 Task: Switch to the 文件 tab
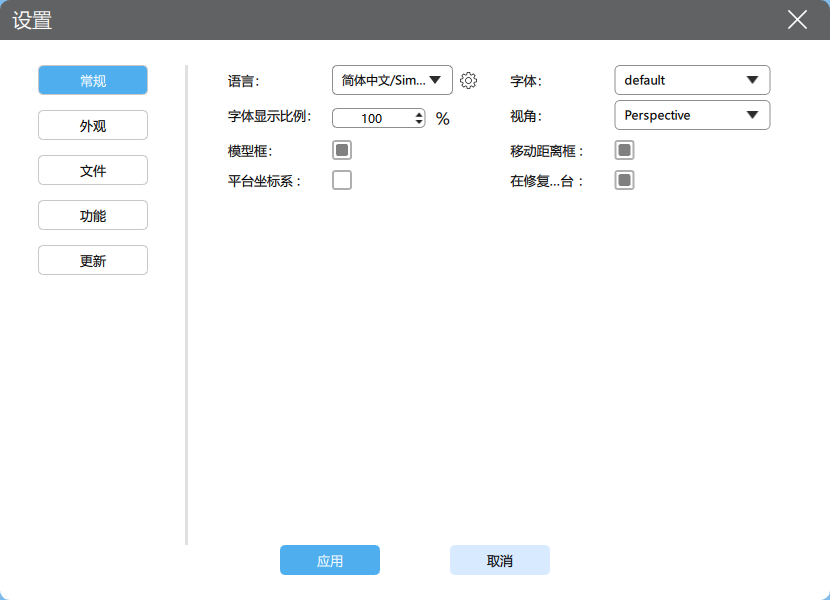tap(93, 171)
